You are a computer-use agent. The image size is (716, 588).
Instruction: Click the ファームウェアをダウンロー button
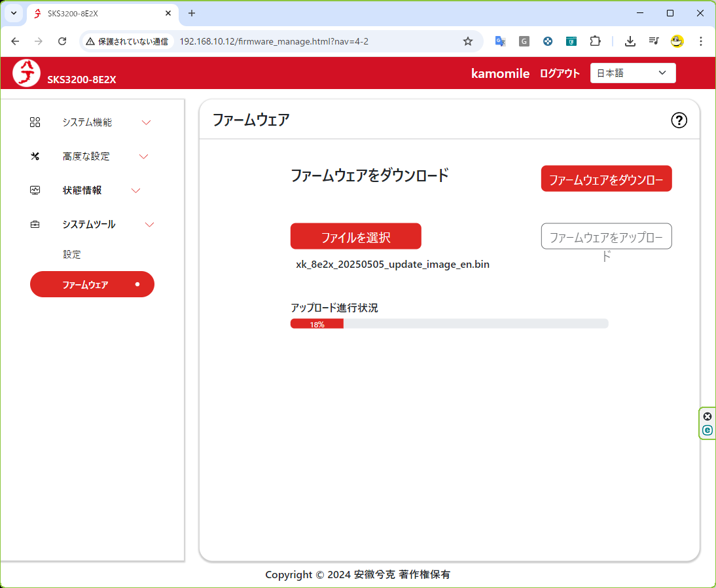point(606,179)
